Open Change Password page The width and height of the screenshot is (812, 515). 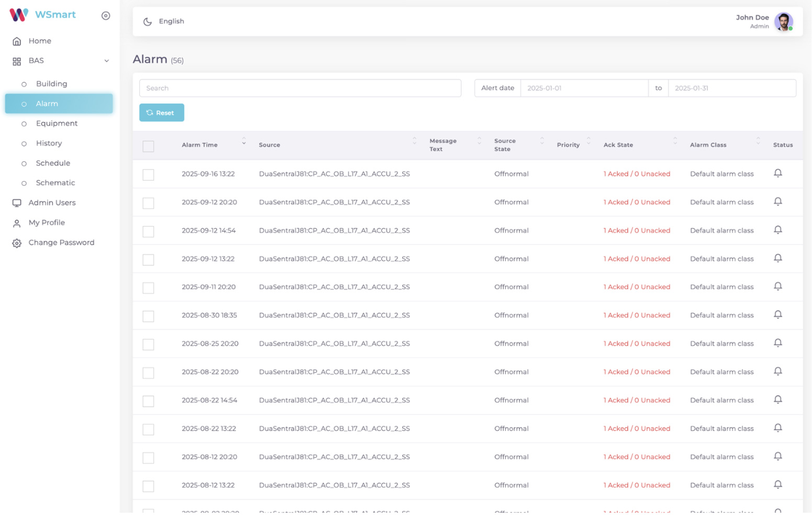point(61,243)
